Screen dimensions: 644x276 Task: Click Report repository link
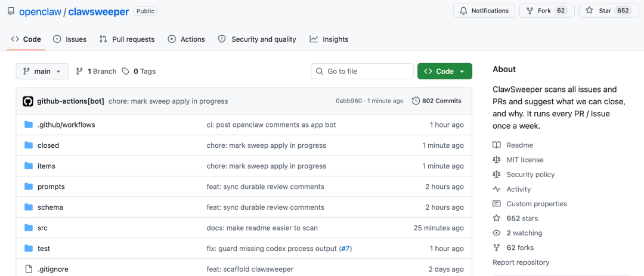click(x=521, y=262)
